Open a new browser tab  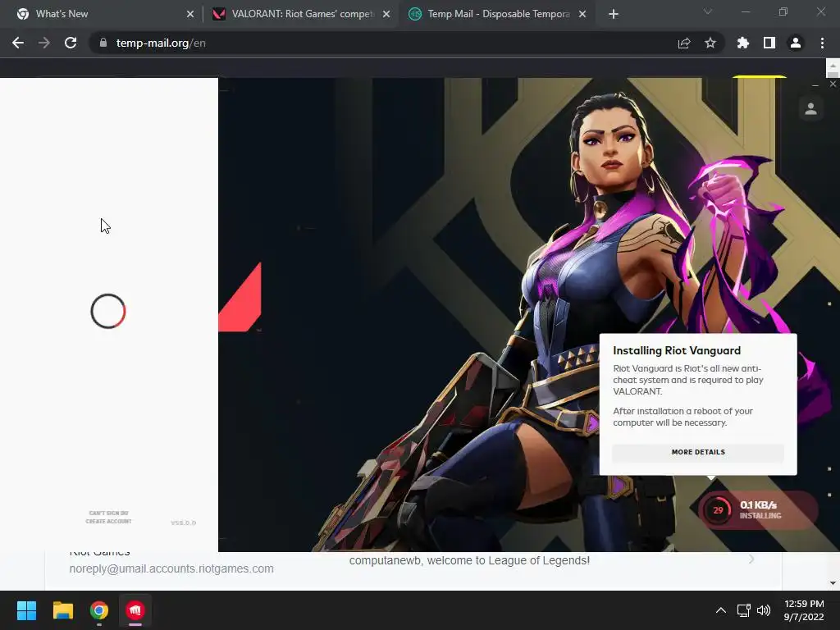[614, 14]
